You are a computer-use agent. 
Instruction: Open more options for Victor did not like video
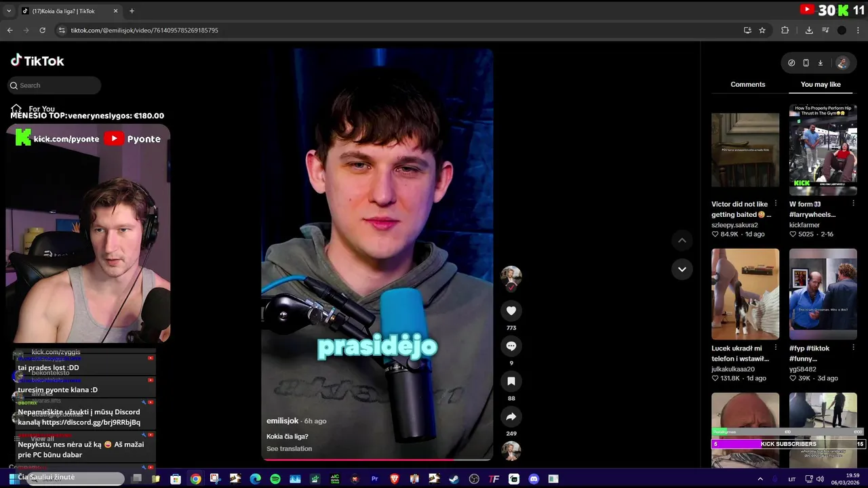coord(776,203)
